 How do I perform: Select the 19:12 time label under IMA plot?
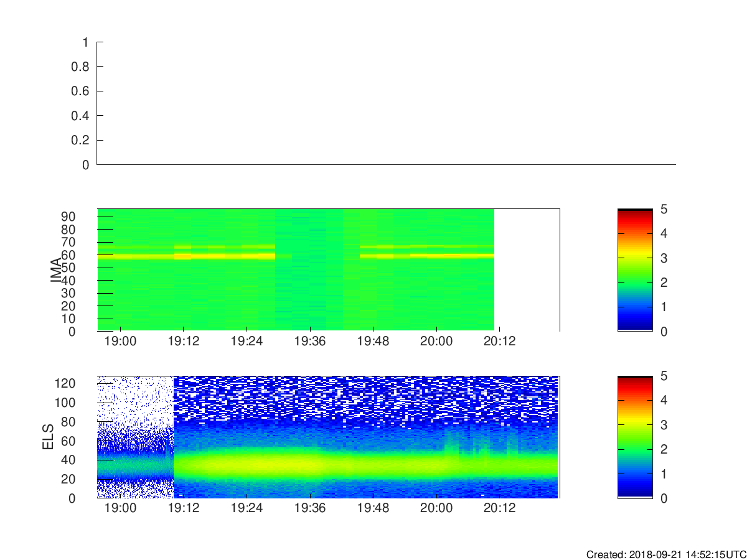183,341
